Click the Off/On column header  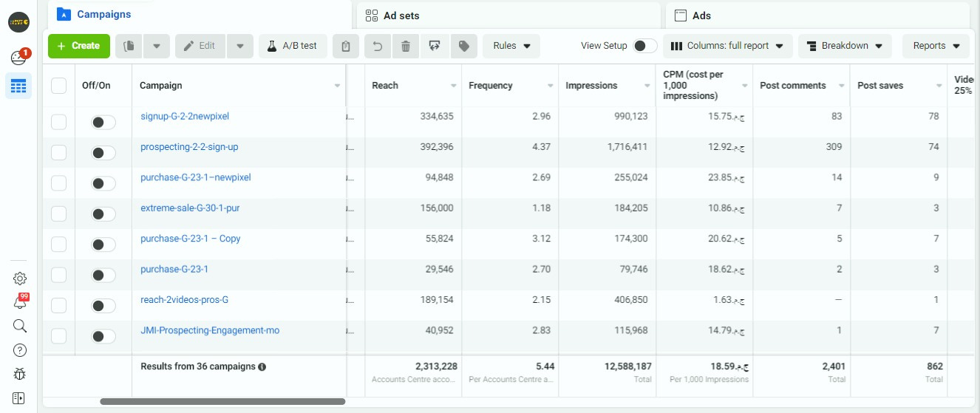[96, 86]
